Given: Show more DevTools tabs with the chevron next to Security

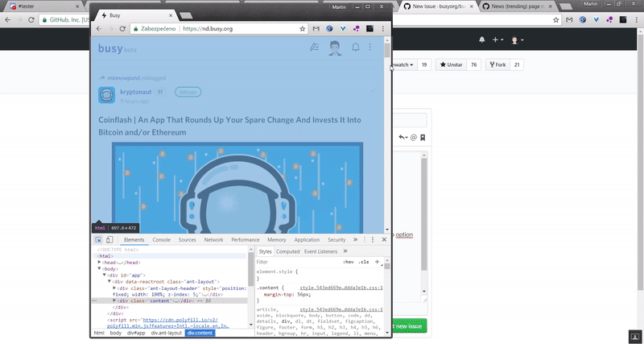Looking at the screenshot, I should click(355, 239).
